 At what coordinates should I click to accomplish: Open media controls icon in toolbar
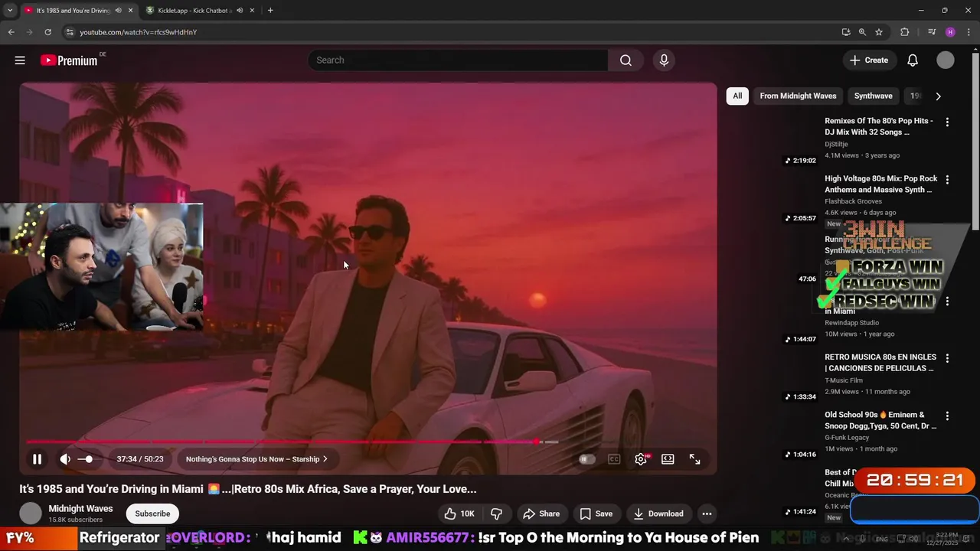point(932,32)
